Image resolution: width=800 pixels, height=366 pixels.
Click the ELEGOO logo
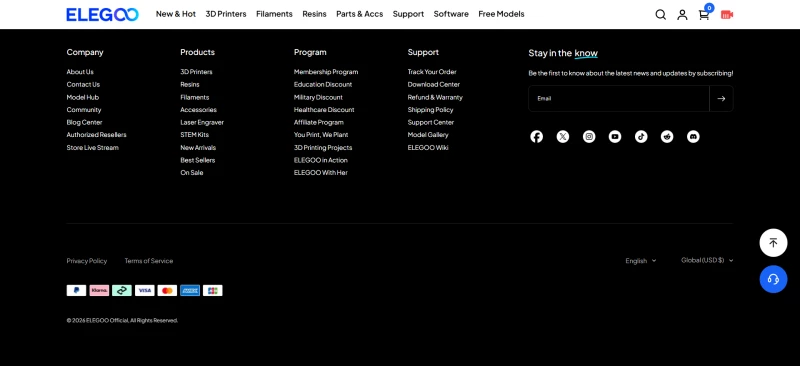[x=102, y=14]
